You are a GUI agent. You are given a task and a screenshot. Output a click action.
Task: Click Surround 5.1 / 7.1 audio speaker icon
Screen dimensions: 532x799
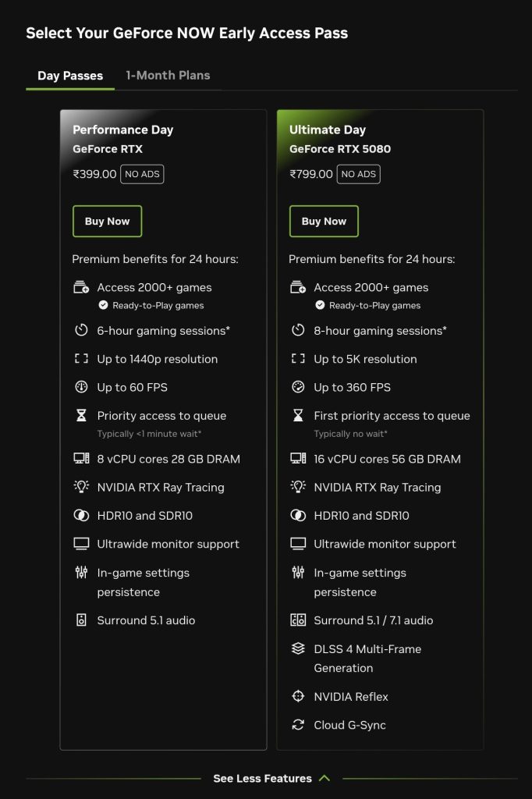click(x=298, y=620)
